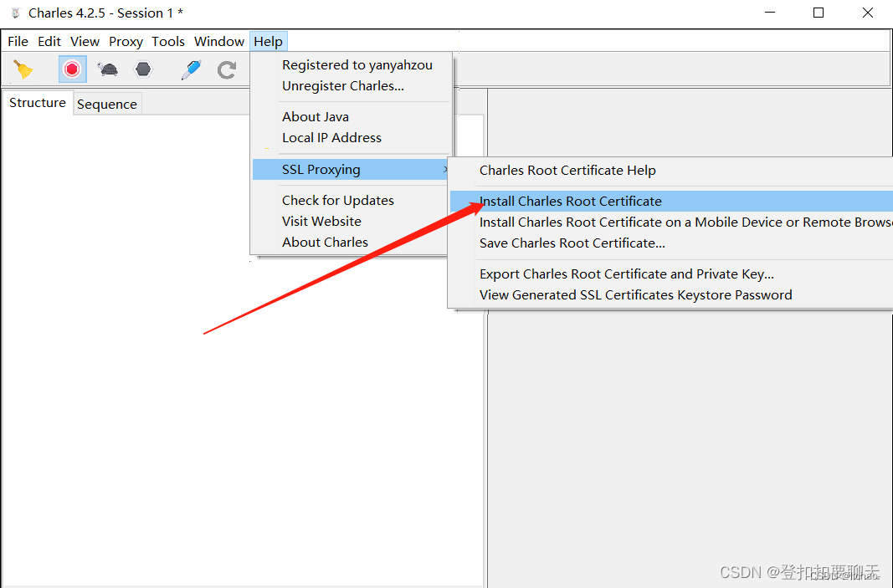Select About Java
The image size is (893, 588).
pos(352,117)
